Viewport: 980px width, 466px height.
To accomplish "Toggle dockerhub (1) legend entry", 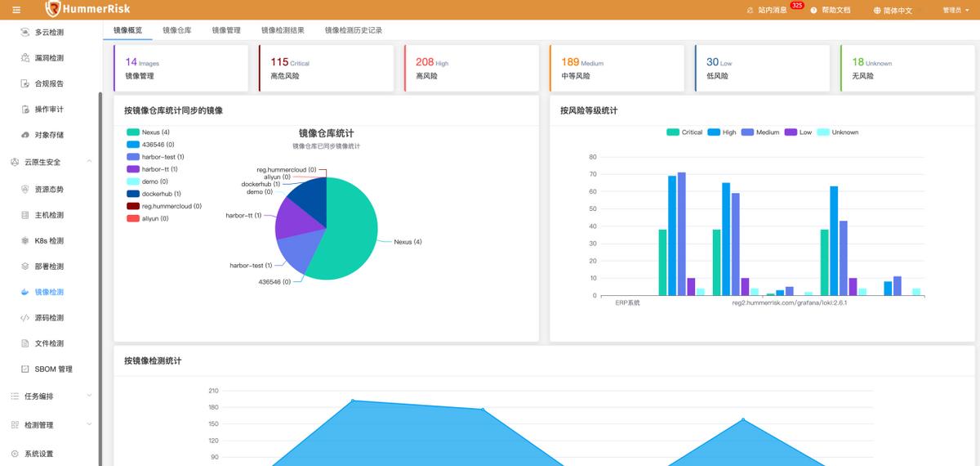I will pyautogui.click(x=154, y=194).
